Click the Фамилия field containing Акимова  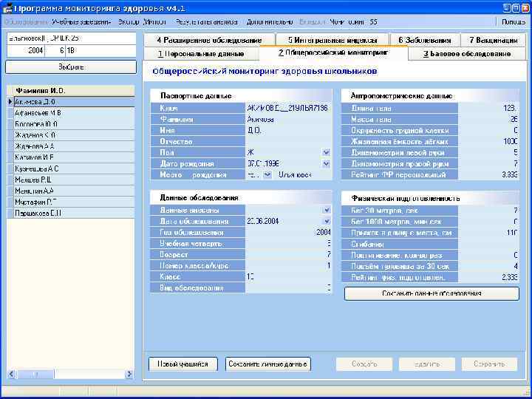click(x=288, y=120)
